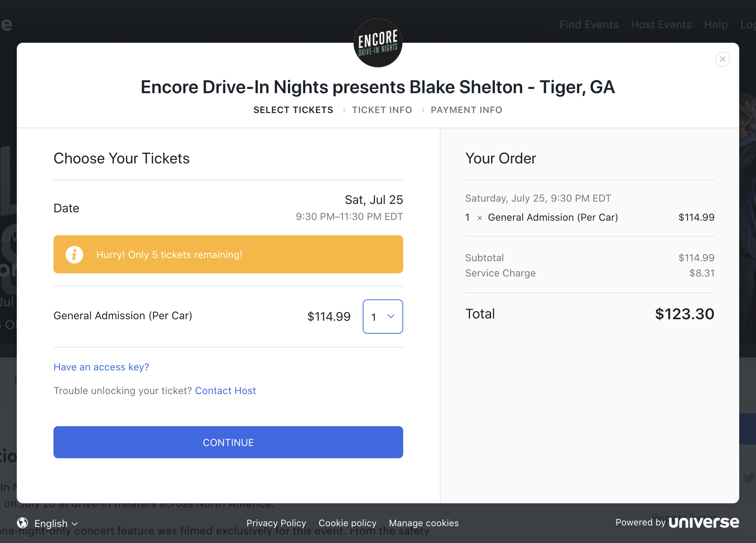Screen dimensions: 756x543
Task: Click the info icon in the hurry banner
Action: point(74,254)
